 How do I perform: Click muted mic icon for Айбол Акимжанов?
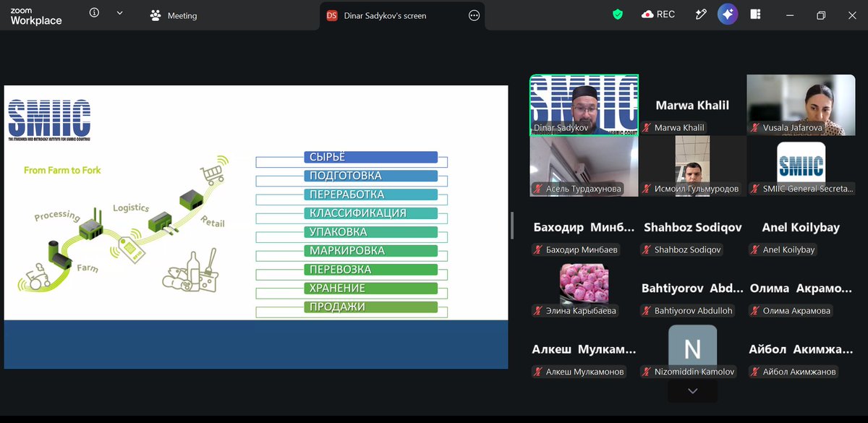(755, 372)
